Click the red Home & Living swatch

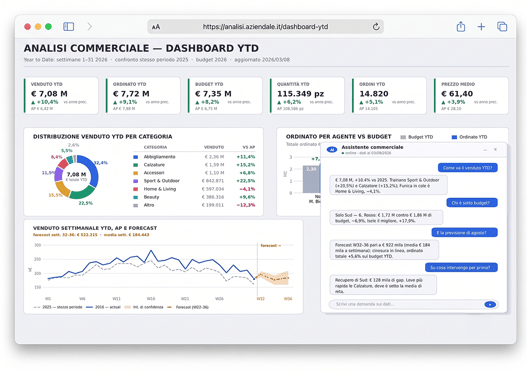pos(136,189)
